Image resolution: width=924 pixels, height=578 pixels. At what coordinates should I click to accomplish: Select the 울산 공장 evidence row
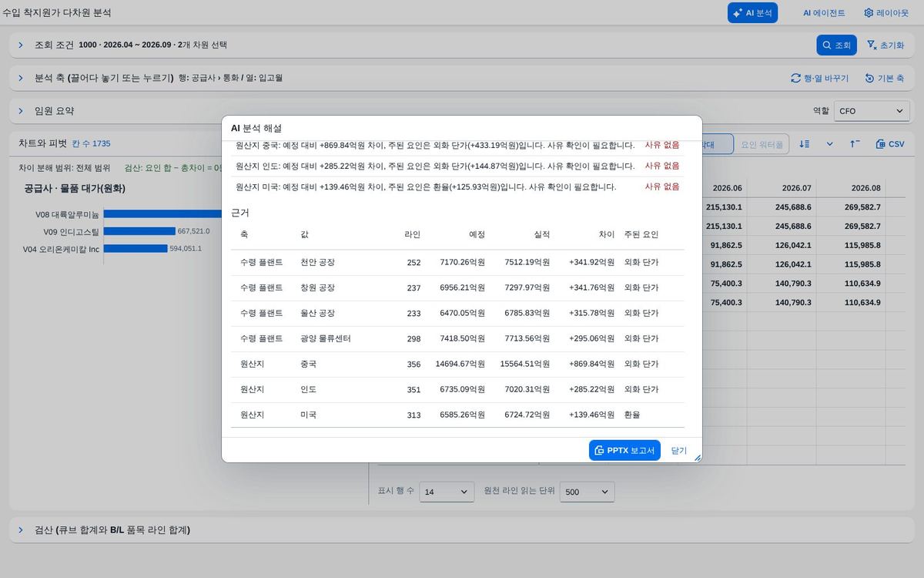coord(457,313)
